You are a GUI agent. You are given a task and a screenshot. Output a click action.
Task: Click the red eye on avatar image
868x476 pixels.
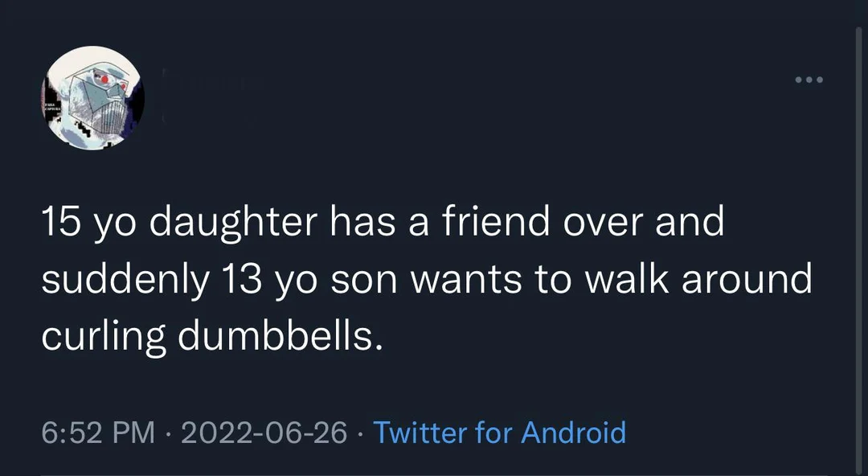(105, 80)
